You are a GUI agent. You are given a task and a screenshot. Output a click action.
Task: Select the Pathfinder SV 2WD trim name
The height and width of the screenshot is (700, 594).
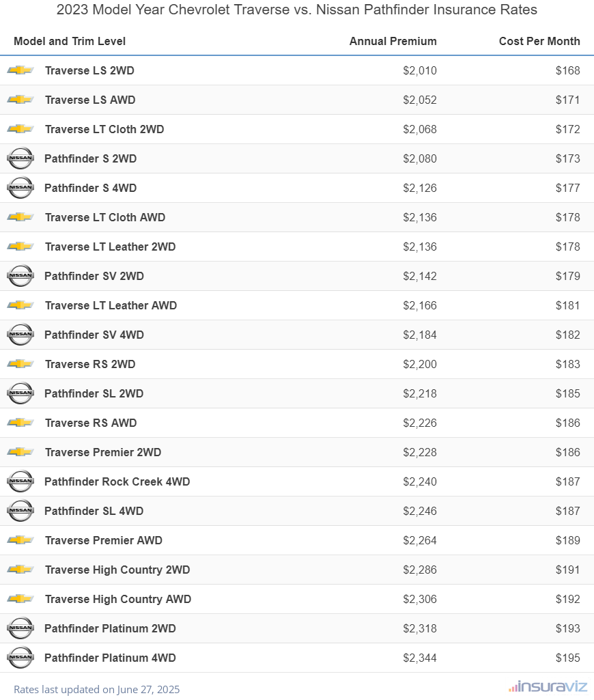point(94,276)
